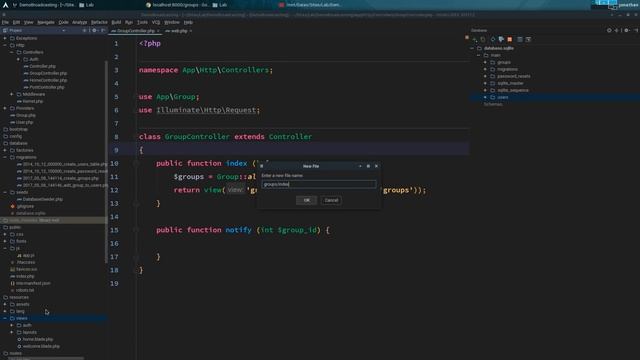Click fold toggle beside notify function line

136,230
